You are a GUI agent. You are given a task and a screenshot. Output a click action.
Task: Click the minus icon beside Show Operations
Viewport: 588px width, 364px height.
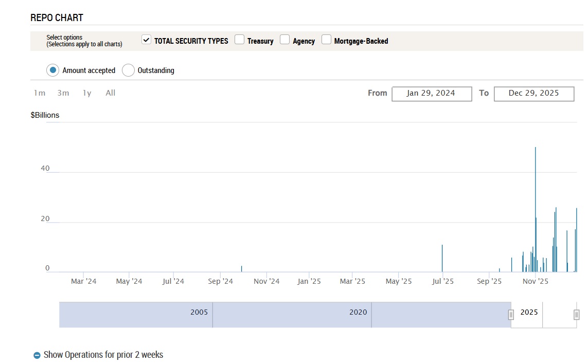[37, 355]
